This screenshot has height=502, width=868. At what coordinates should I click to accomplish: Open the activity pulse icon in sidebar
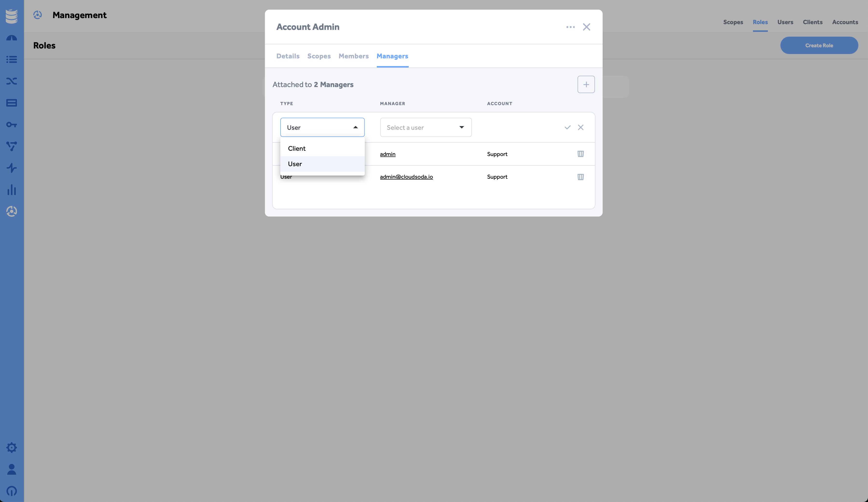(x=12, y=168)
